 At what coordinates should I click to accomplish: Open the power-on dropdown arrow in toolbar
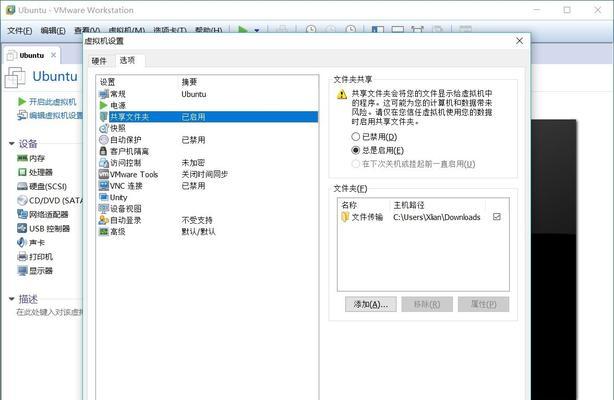pyautogui.click(x=256, y=30)
